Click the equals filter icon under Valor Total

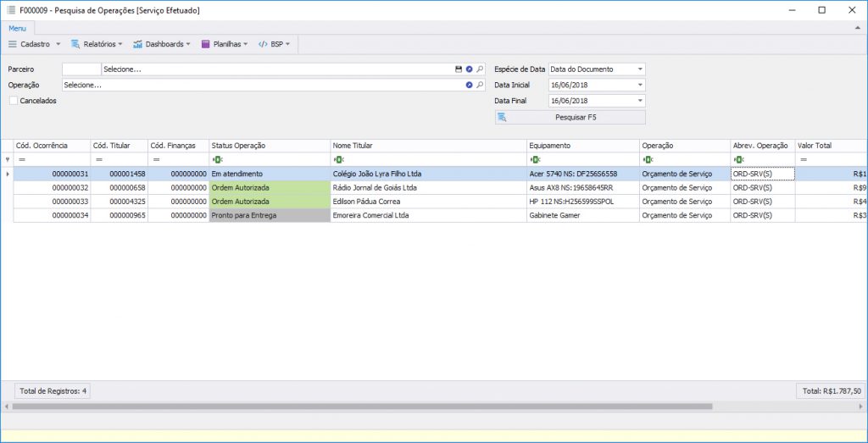(804, 160)
